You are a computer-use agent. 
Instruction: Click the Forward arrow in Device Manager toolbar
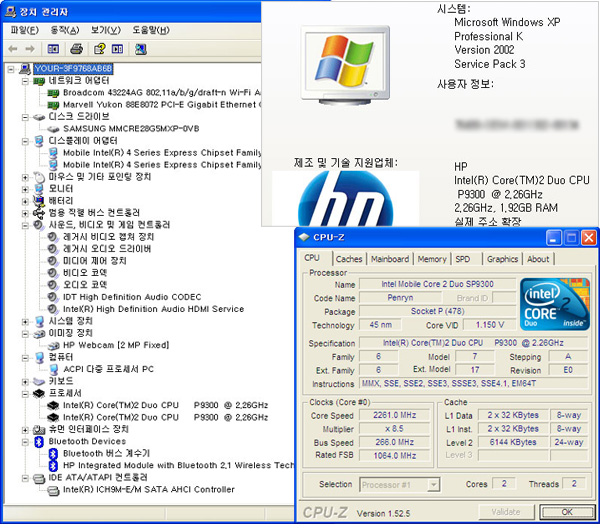coord(30,49)
